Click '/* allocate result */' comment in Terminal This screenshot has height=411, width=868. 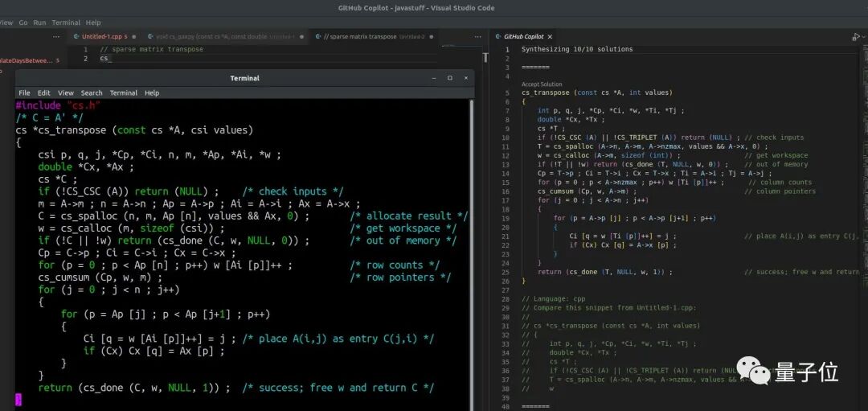tap(408, 216)
